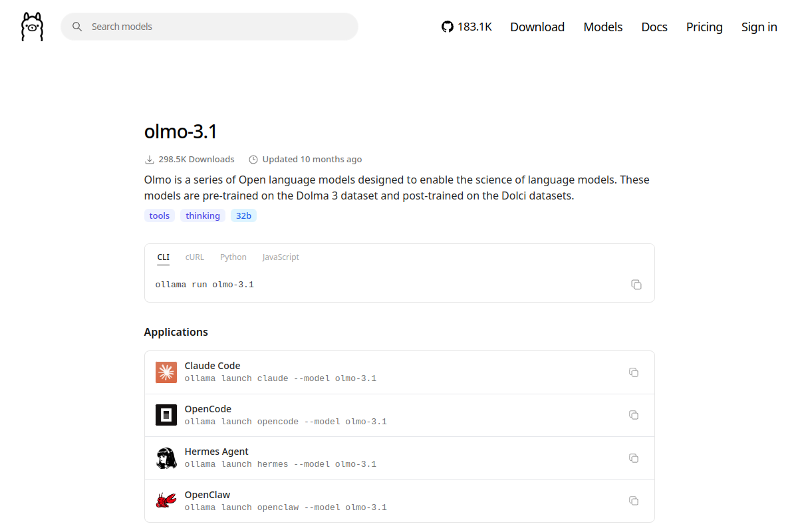Click the 32b tag
The width and height of the screenshot is (798, 532).
pyautogui.click(x=243, y=215)
